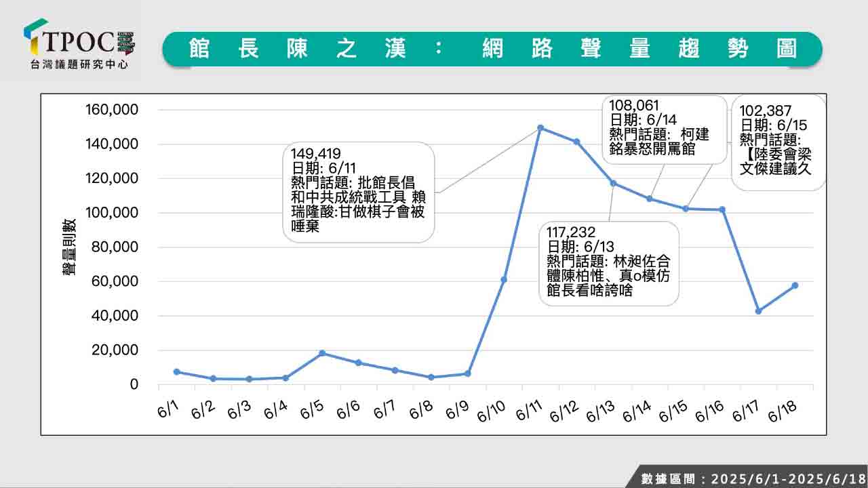Select the 6/12 data point
Viewport: 868px width, 488px height.
(576, 142)
